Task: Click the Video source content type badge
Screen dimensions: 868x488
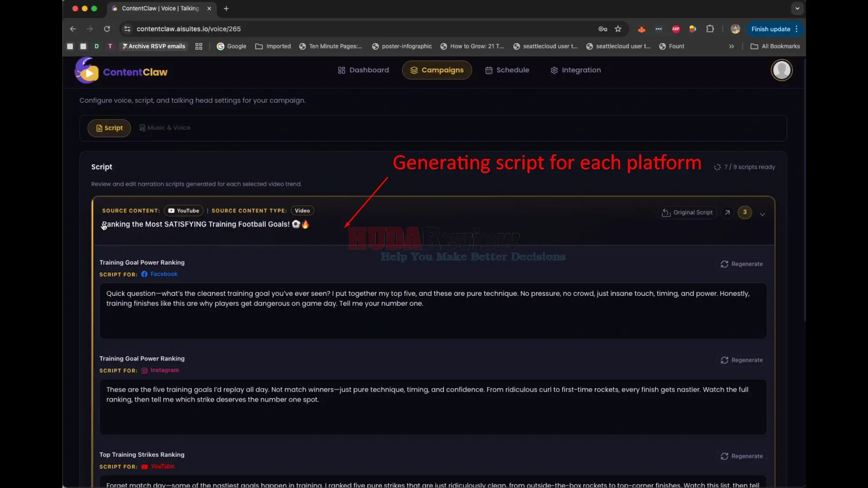Action: [x=302, y=211]
